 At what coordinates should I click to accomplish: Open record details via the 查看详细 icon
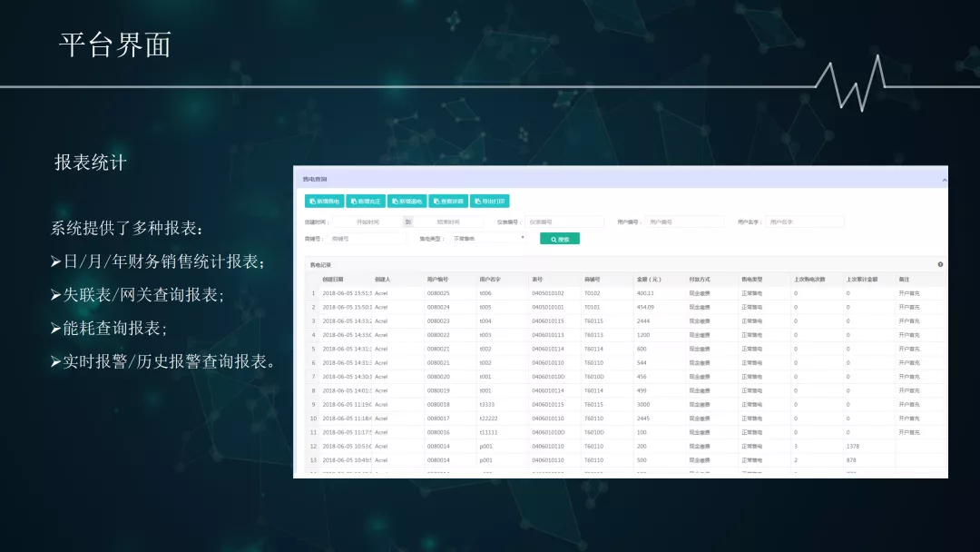tap(448, 201)
